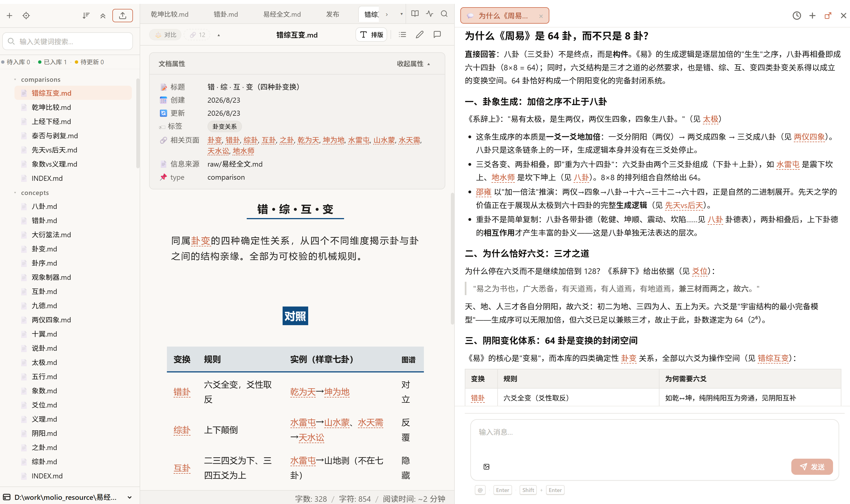This screenshot has width=850, height=504.
Task: Close the chat panel with the X icon
Action: click(x=843, y=16)
